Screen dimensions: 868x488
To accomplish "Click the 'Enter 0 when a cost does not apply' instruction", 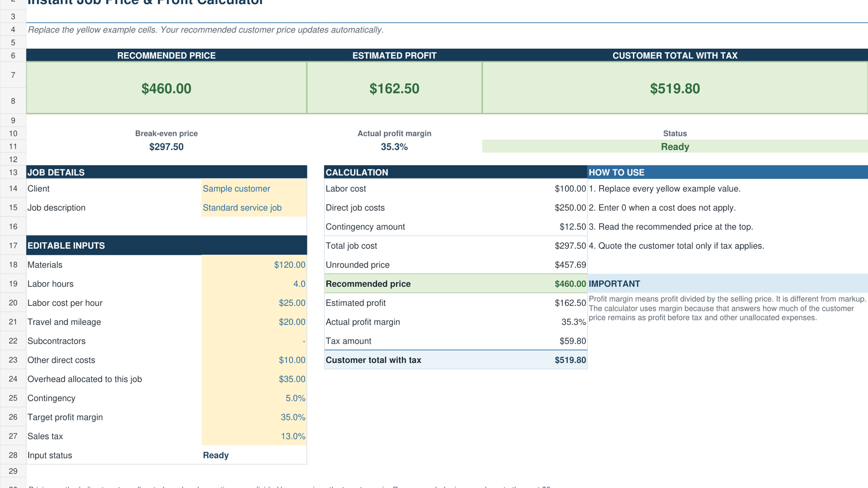I will [x=662, y=207].
